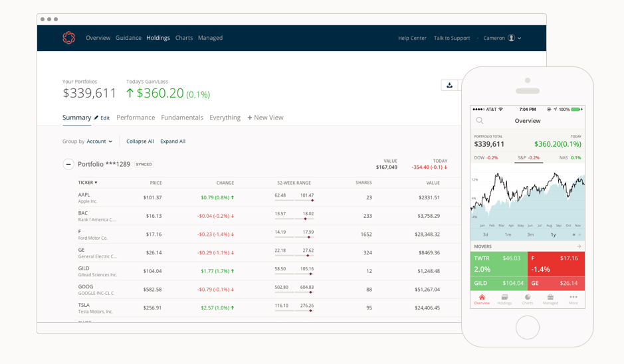Sort by the TICKER column header
Screen dimensions: 624x364
tap(88, 183)
